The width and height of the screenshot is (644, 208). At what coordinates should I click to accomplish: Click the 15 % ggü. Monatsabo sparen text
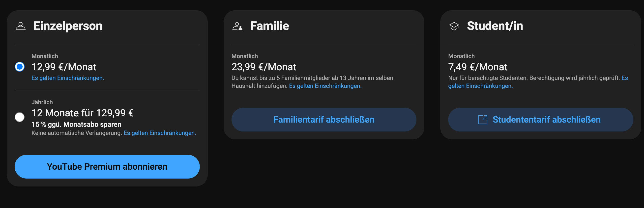click(76, 124)
